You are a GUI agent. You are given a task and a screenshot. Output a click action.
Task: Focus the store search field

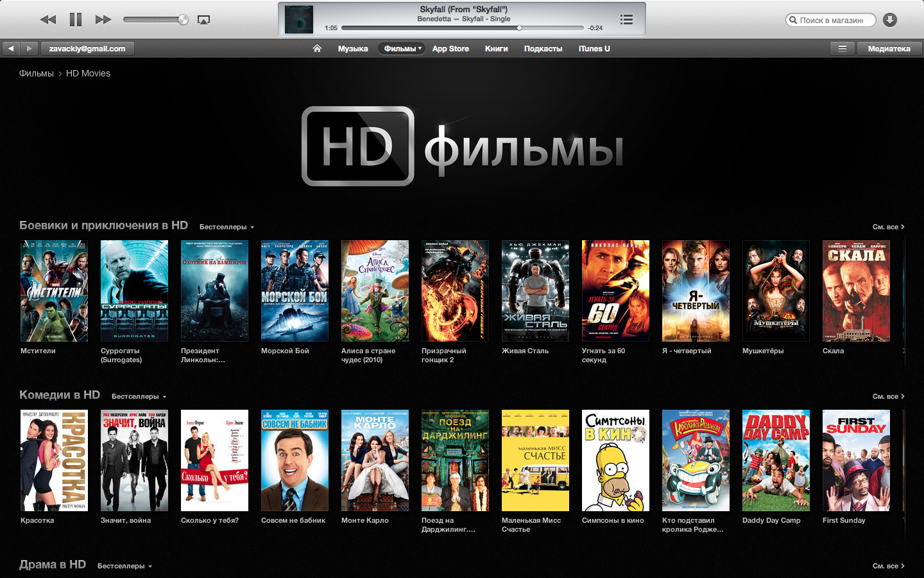click(830, 20)
